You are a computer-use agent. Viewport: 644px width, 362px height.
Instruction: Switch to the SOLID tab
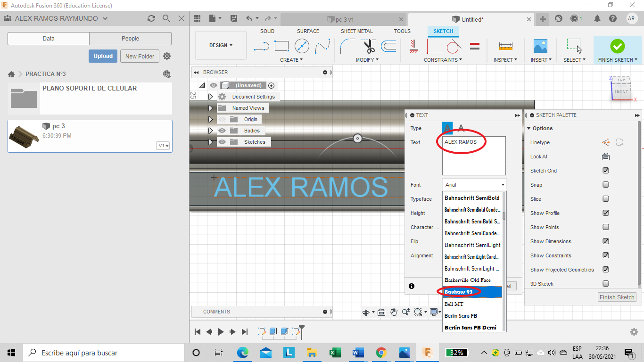coord(267,31)
